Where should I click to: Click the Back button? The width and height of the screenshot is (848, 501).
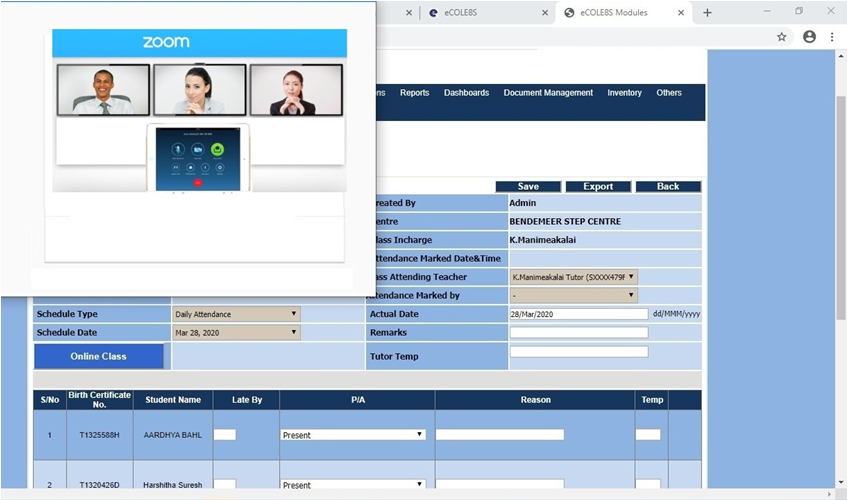668,186
